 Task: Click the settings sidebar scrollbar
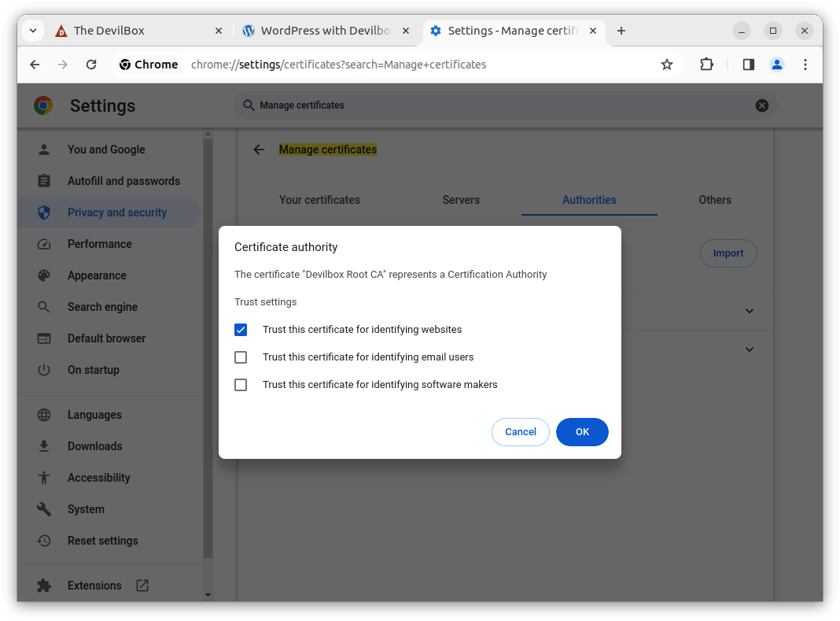tap(208, 346)
